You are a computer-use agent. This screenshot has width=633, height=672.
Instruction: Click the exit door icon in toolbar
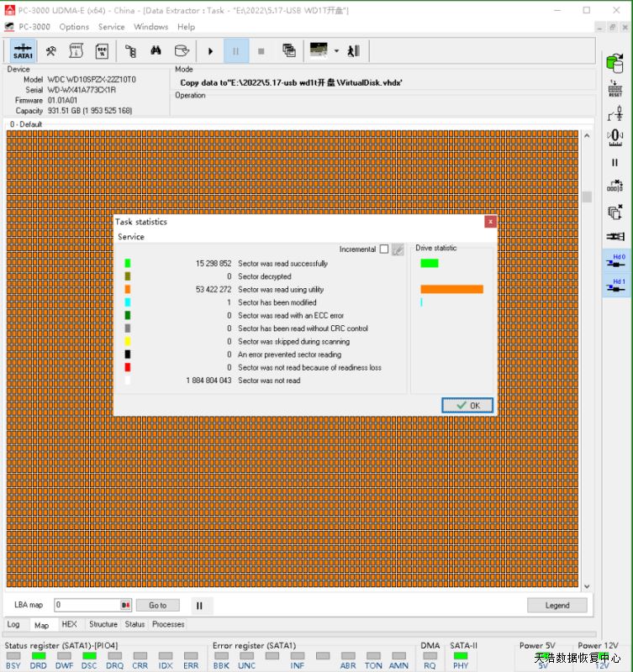pyautogui.click(x=354, y=50)
